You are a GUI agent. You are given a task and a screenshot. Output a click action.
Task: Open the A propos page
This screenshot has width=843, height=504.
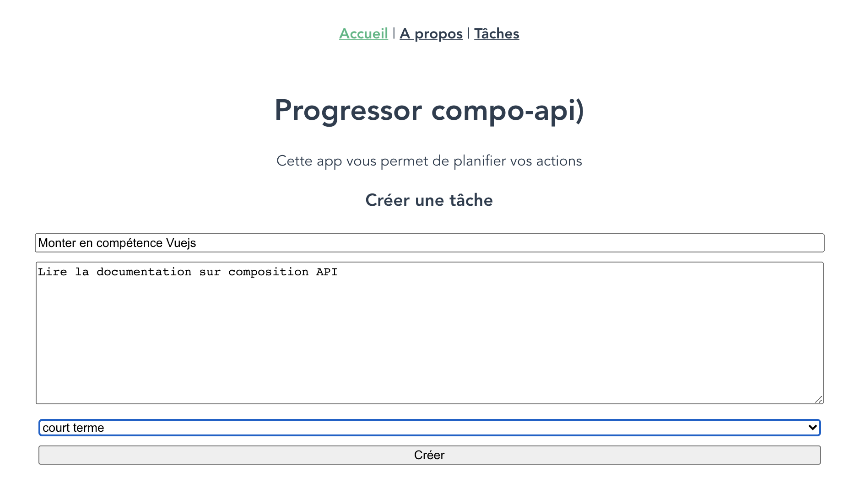pos(431,33)
